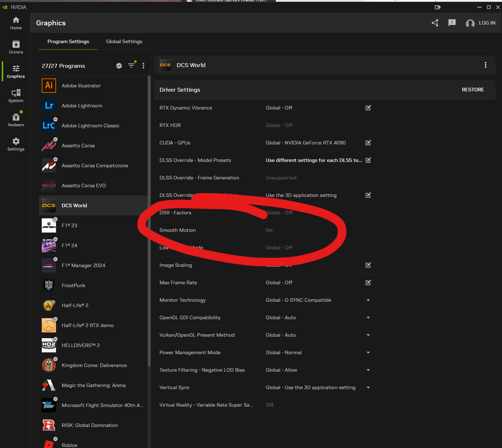Open Power Management Mode dropdown
The image size is (502, 448).
click(368, 352)
